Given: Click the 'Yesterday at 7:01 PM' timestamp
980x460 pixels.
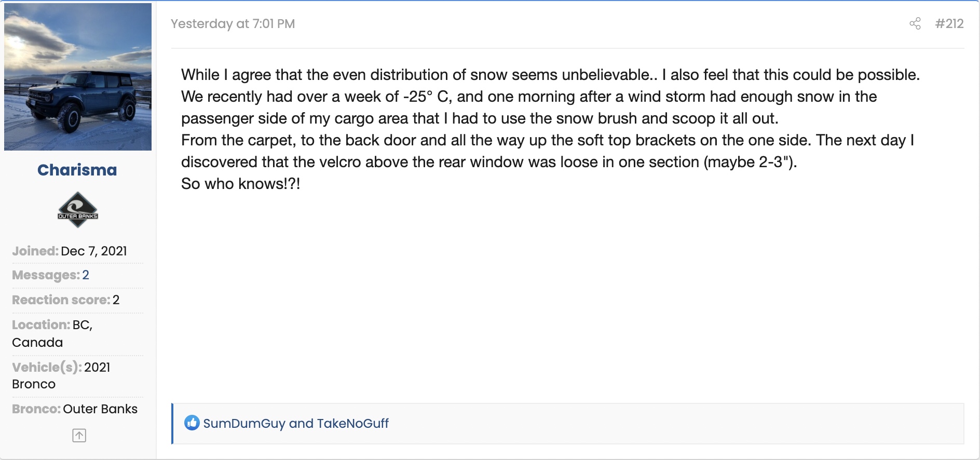Looking at the screenshot, I should click(233, 24).
